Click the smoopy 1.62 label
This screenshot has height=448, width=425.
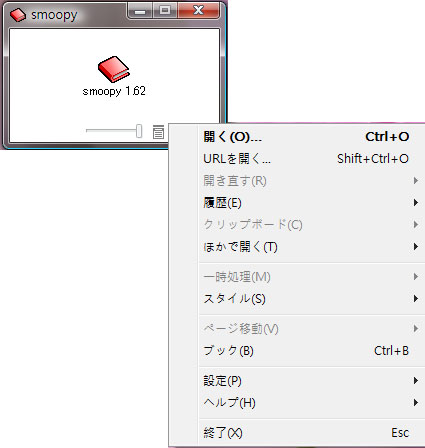[x=114, y=91]
